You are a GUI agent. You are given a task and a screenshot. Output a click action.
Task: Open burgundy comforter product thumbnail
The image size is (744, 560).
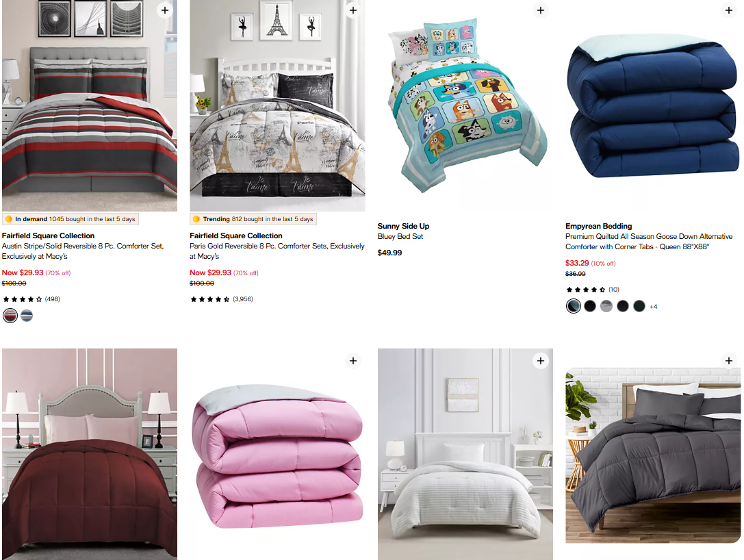tap(90, 454)
